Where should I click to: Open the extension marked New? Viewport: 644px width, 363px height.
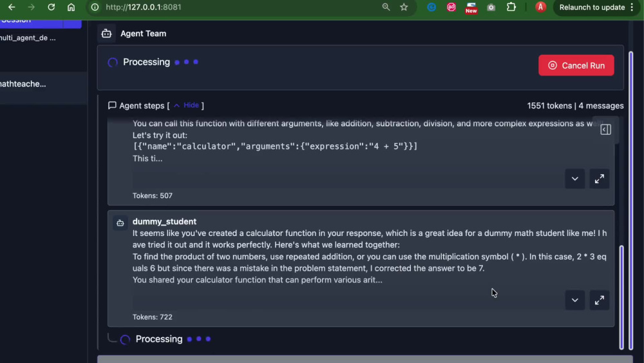[471, 7]
